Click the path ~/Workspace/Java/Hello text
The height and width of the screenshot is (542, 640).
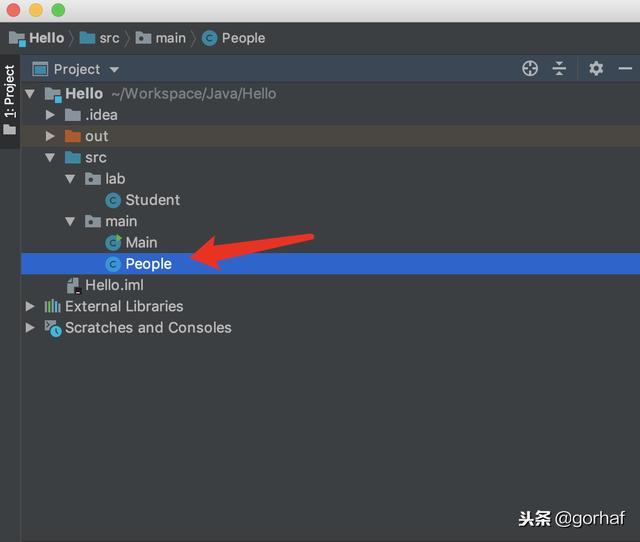194,94
